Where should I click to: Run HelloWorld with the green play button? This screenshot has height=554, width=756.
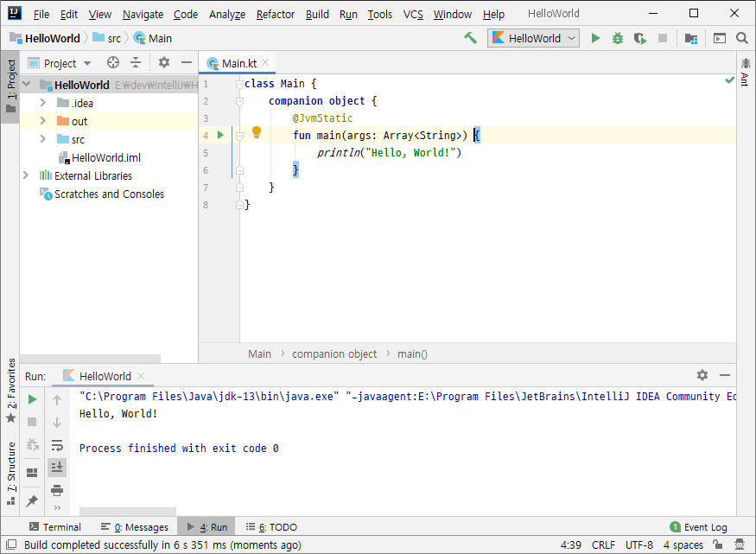coord(595,38)
